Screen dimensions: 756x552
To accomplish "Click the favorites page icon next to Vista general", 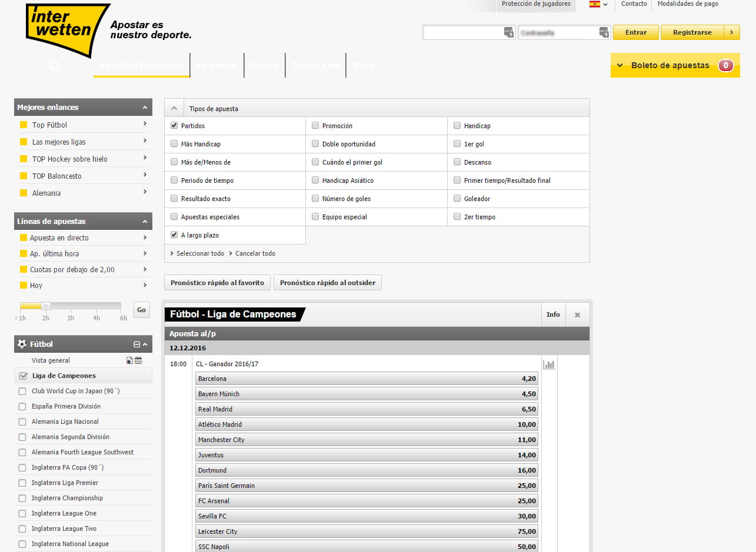I will tap(128, 360).
